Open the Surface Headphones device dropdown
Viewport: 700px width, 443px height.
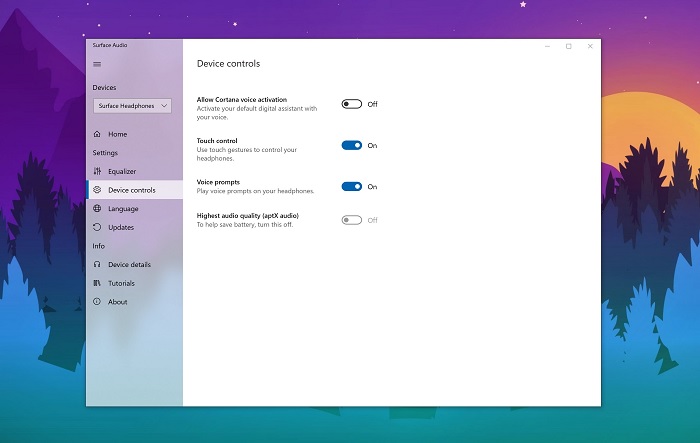pyautogui.click(x=131, y=105)
